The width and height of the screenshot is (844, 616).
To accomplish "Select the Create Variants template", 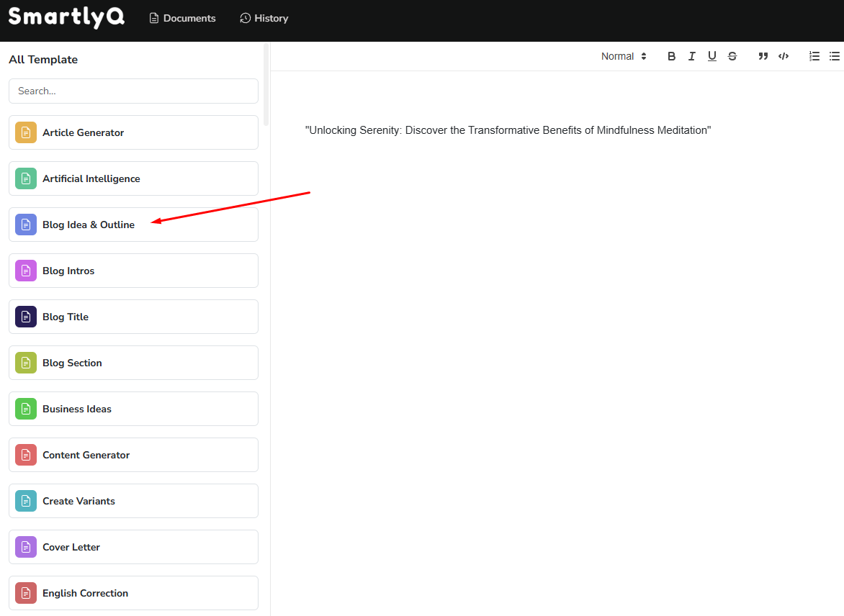I will [133, 501].
